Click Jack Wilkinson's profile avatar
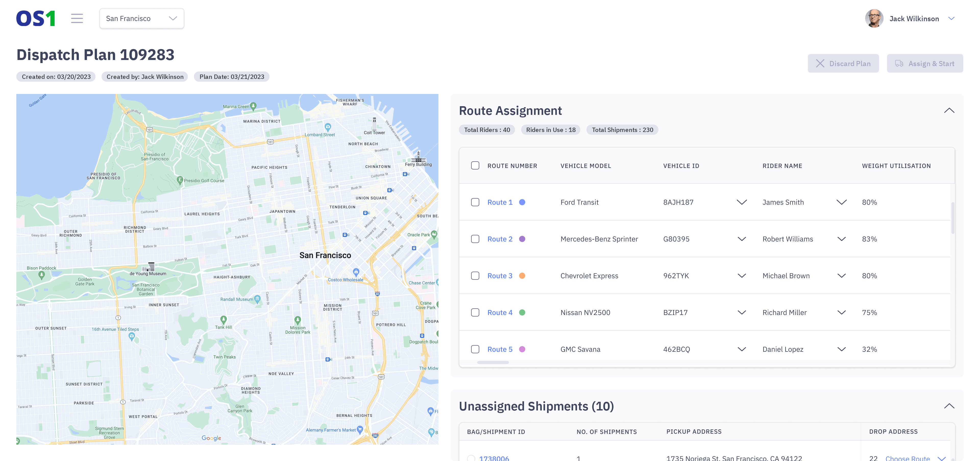Screen dimensions: 980x461 point(874,19)
